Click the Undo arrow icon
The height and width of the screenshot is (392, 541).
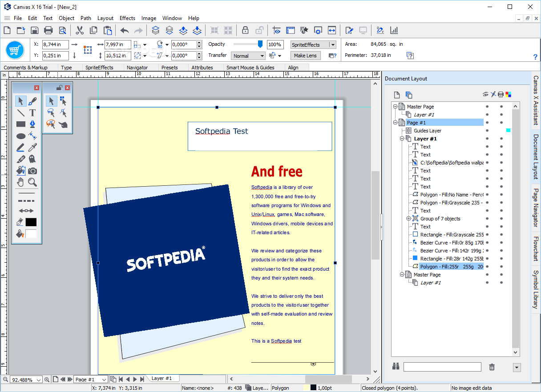click(x=125, y=30)
